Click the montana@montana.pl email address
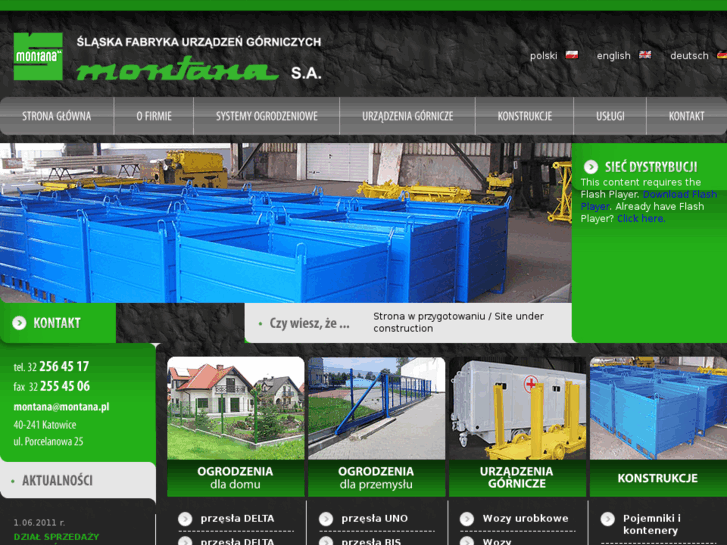This screenshot has width=727, height=545. coord(61,407)
